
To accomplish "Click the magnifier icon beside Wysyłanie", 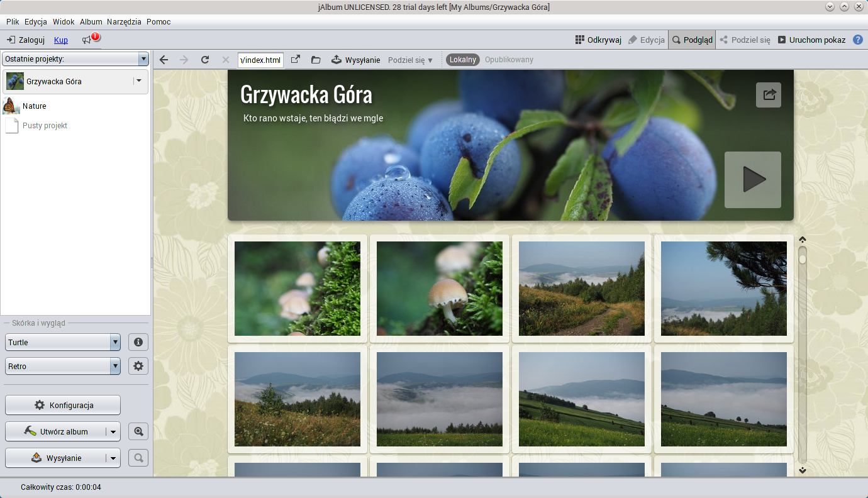I will coord(138,458).
